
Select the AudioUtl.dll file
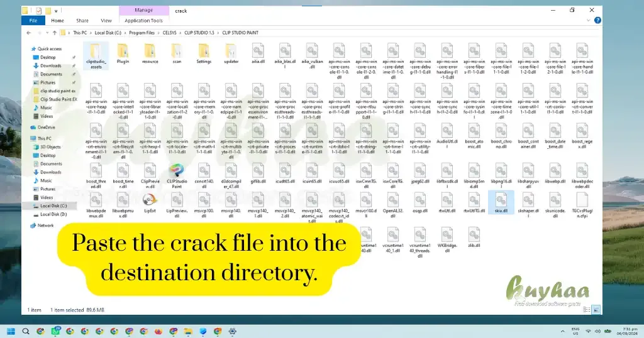(x=447, y=136)
